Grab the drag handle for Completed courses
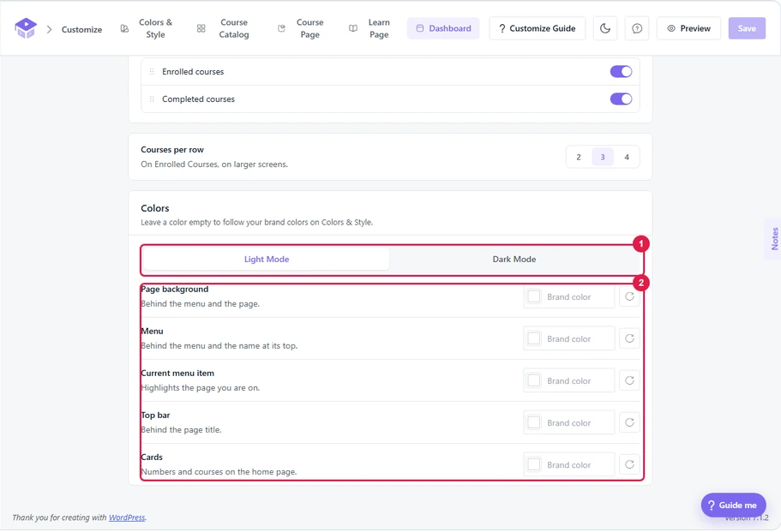This screenshot has width=781, height=532. [x=152, y=99]
